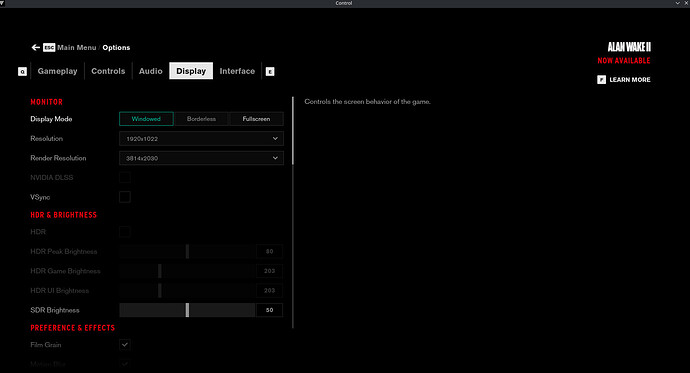Click the Now Available promo text
The image size is (690, 373).
click(624, 61)
